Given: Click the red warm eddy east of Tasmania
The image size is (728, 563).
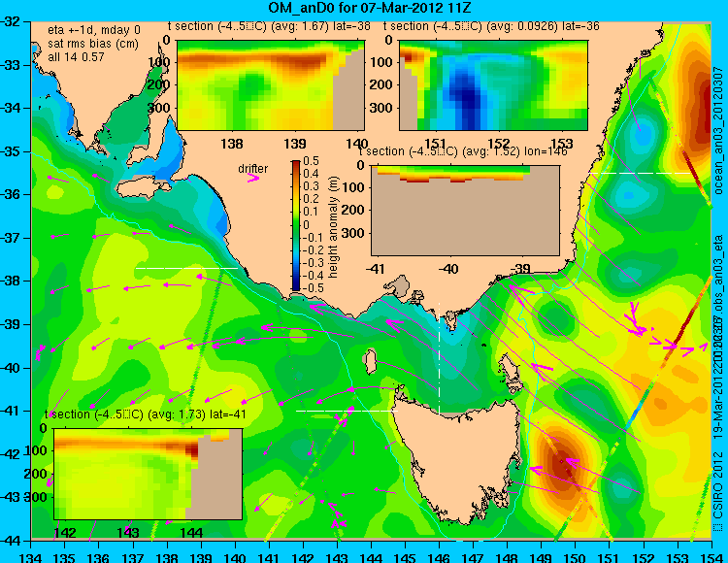Looking at the screenshot, I should click(x=562, y=462).
